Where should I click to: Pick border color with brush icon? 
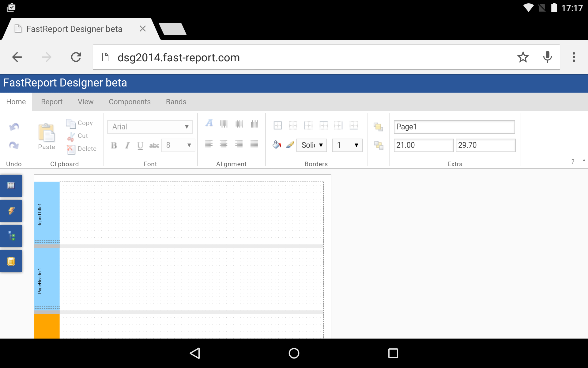click(x=290, y=144)
